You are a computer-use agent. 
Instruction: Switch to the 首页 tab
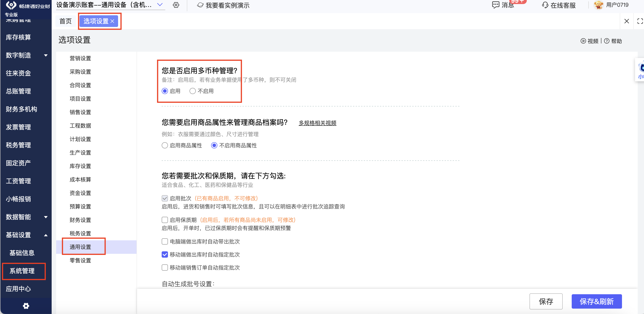[x=66, y=21]
